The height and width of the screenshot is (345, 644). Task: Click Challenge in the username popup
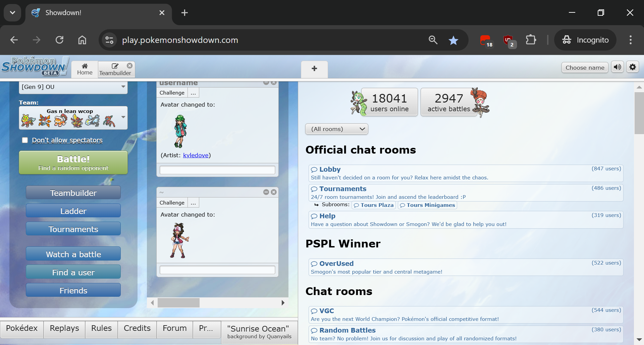point(172,93)
